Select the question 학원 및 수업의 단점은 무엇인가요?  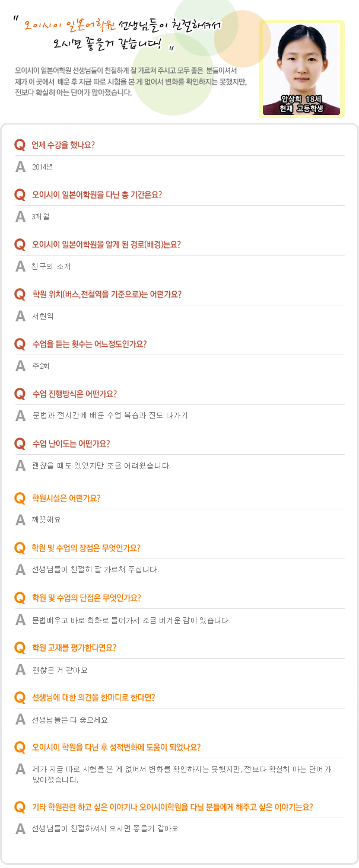click(86, 598)
